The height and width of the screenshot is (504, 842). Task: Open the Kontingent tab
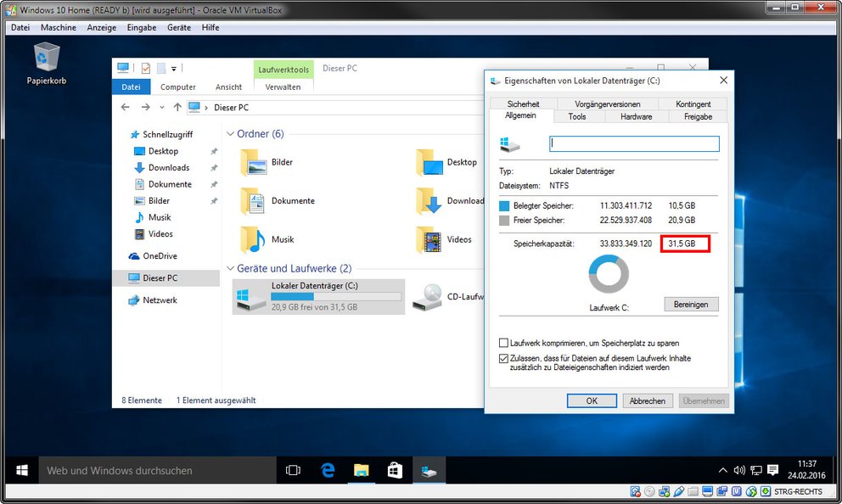coord(693,104)
